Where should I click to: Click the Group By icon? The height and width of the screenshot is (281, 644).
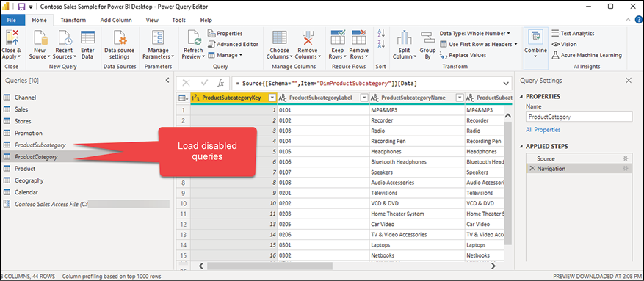427,37
